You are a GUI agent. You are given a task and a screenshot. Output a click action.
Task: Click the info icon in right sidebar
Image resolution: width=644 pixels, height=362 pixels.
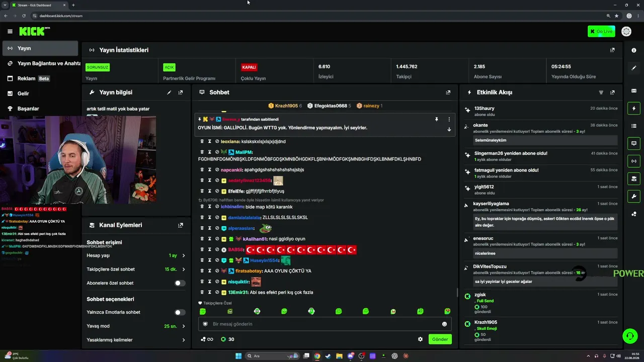634,50
